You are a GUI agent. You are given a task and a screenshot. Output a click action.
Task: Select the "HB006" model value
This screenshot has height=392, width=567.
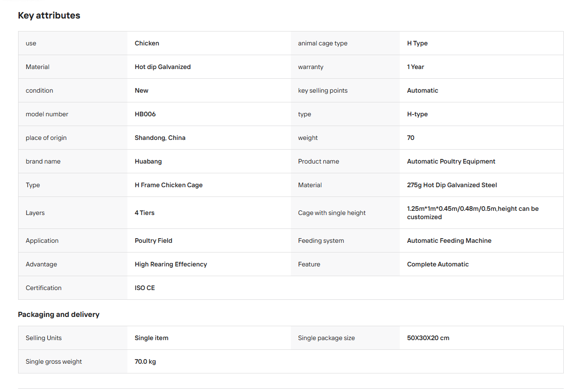[145, 114]
